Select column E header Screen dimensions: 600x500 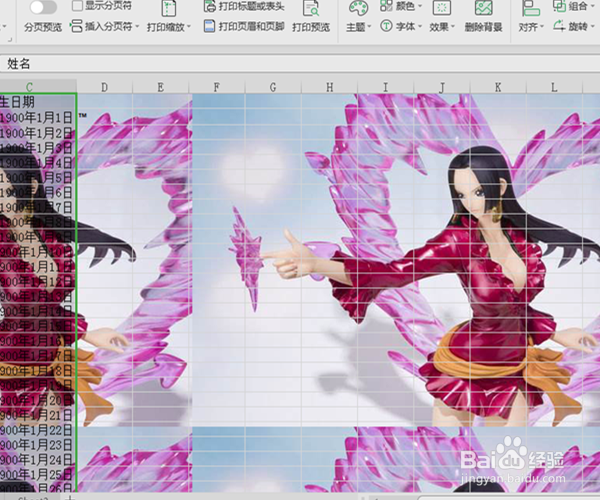[161, 87]
